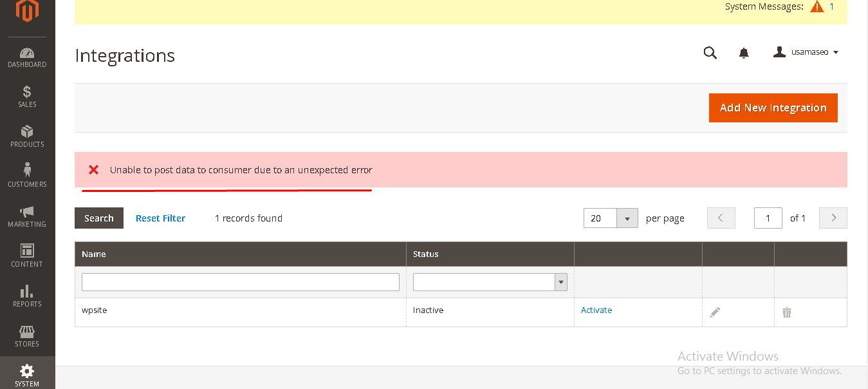Click the edit pencil icon for wpsite
The image size is (868, 389).
point(715,312)
